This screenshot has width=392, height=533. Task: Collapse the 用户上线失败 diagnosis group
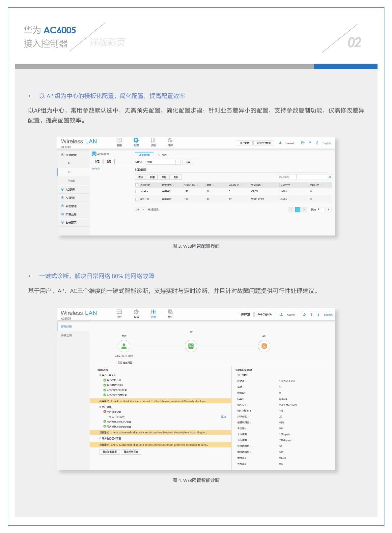(x=100, y=375)
